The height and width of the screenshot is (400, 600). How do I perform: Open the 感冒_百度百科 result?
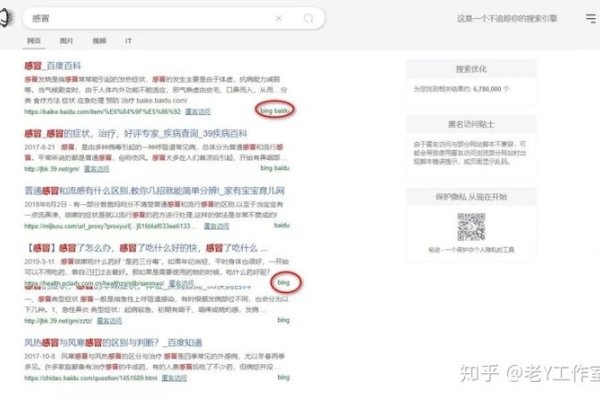pos(53,65)
